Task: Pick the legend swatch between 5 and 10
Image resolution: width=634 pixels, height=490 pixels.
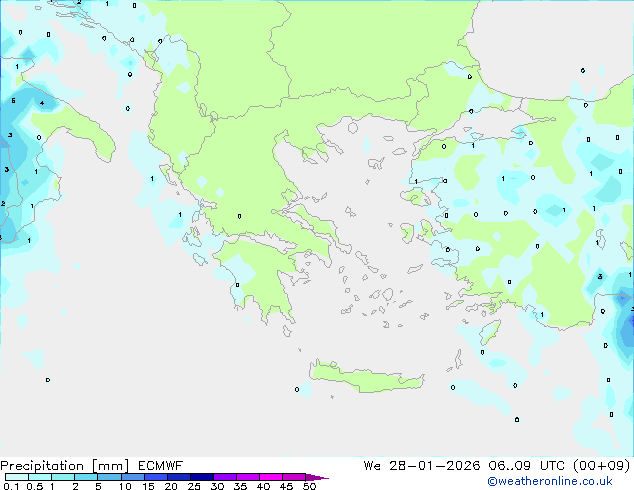Action: (110, 478)
